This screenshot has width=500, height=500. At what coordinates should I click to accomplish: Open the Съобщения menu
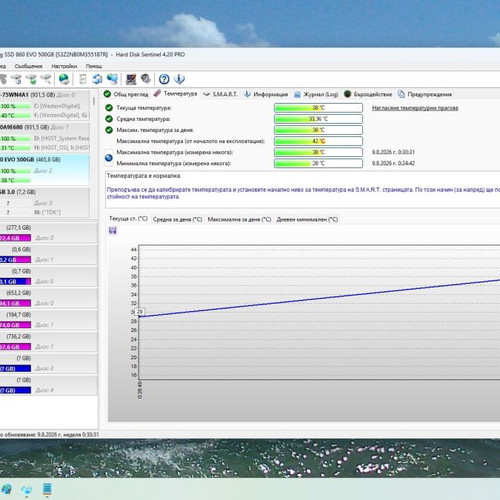pyautogui.click(x=28, y=66)
